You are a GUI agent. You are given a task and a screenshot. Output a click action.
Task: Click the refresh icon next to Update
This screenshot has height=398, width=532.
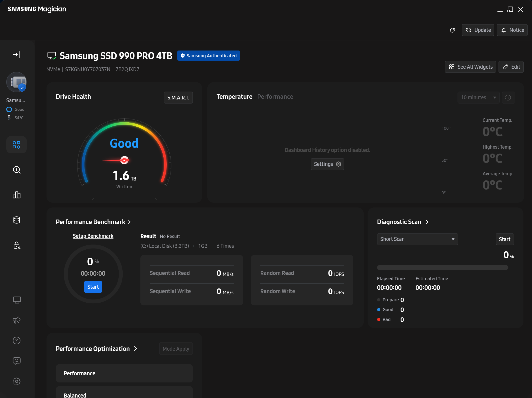coord(452,30)
